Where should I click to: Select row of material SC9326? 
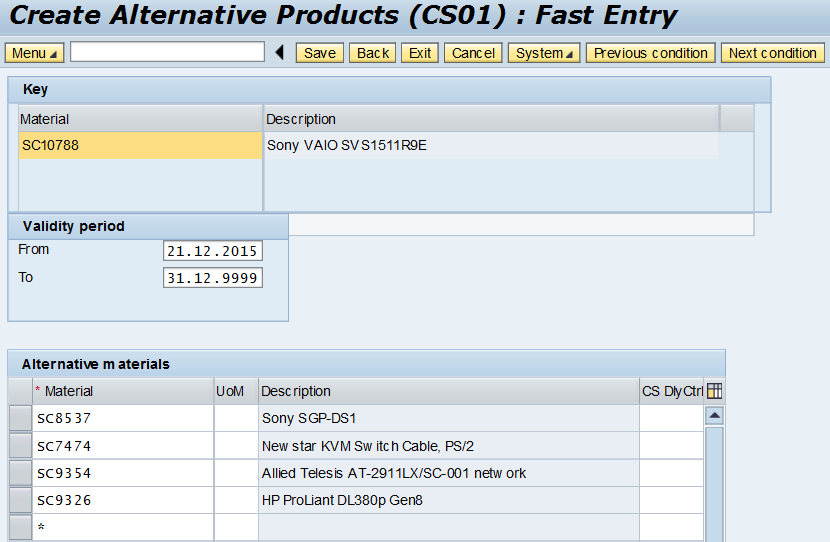click(20, 500)
